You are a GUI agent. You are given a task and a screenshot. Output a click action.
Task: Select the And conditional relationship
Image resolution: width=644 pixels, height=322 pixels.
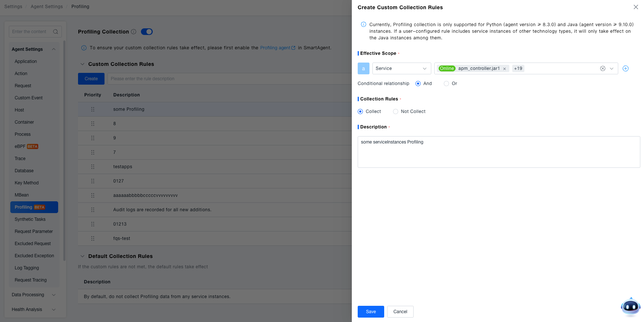[x=418, y=84]
